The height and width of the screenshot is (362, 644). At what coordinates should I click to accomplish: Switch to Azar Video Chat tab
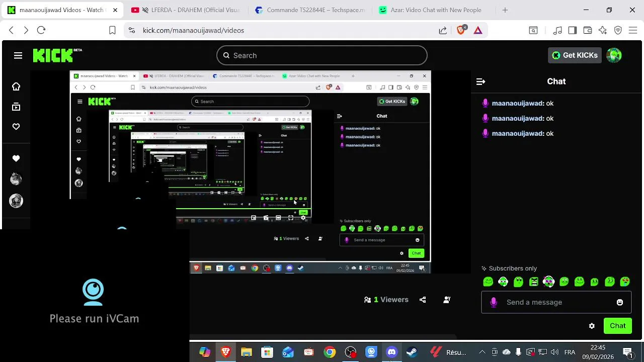coord(434,10)
